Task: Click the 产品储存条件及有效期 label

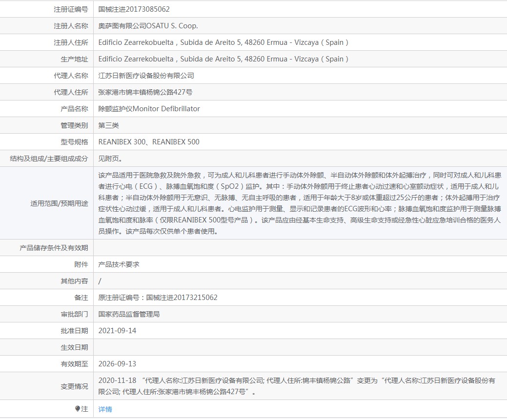Action: coord(54,248)
